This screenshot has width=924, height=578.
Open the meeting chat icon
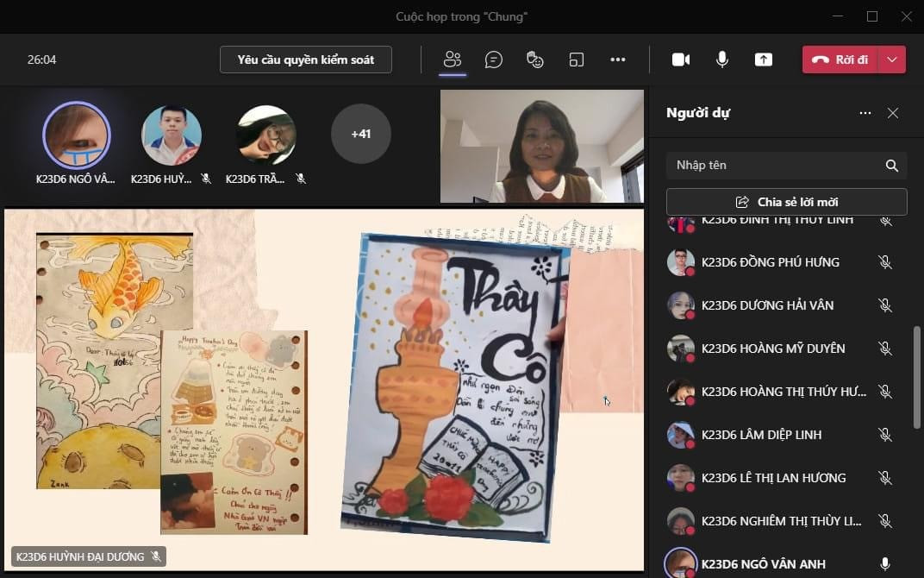(494, 60)
